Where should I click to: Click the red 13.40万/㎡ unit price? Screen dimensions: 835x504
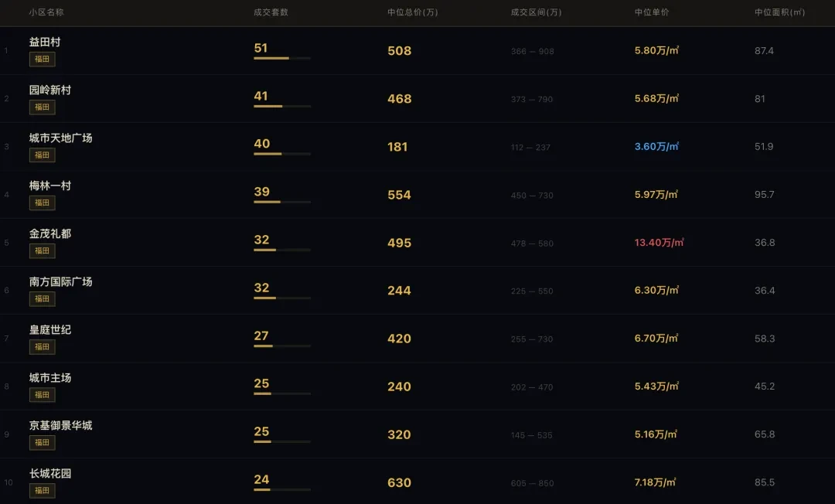(659, 243)
